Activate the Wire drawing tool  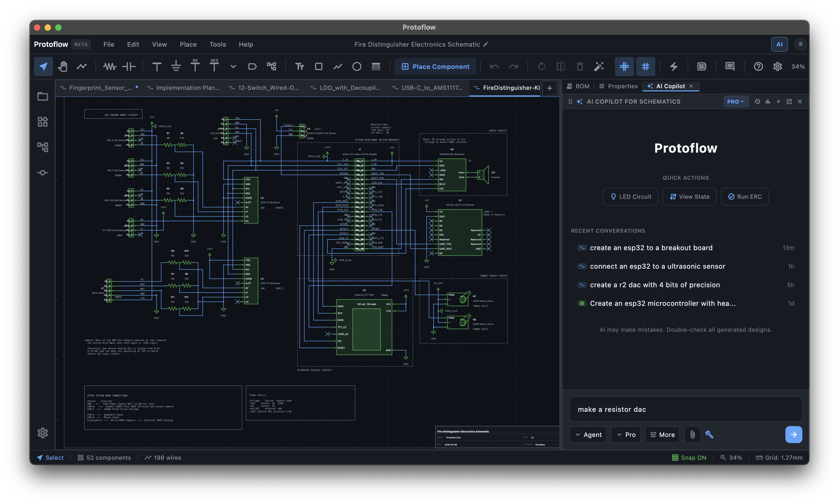pos(82,66)
